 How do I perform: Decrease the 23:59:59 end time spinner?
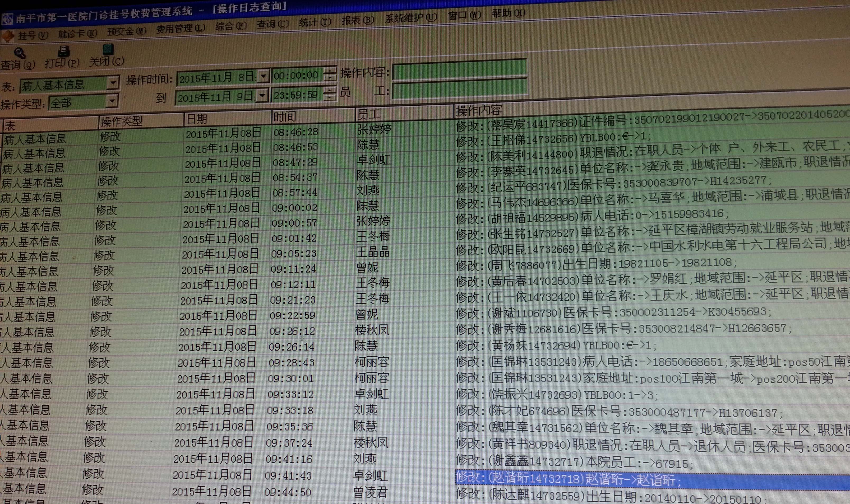pos(329,97)
